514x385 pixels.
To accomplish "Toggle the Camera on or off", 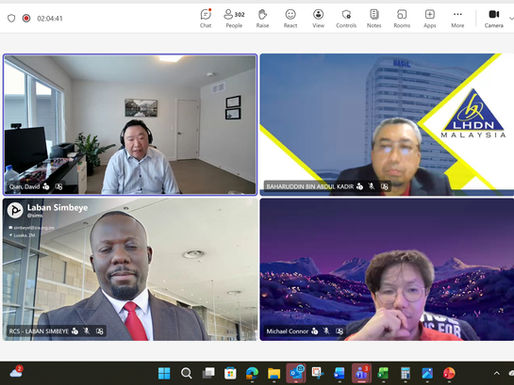I will coord(494,18).
